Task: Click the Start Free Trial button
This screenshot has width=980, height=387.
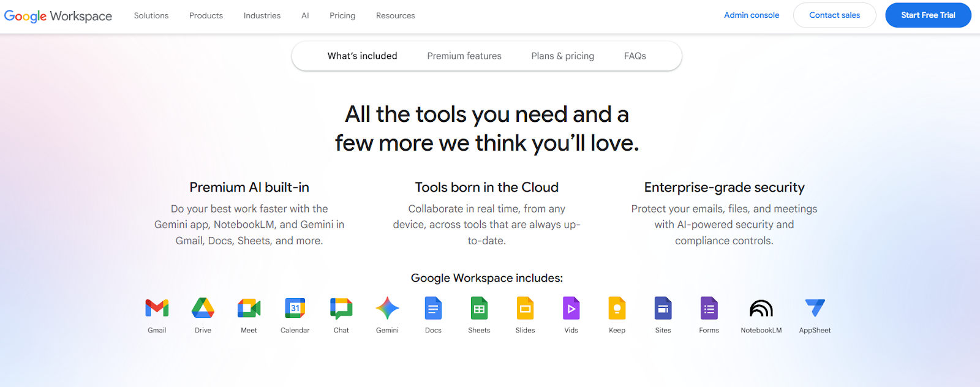Action: (x=928, y=15)
